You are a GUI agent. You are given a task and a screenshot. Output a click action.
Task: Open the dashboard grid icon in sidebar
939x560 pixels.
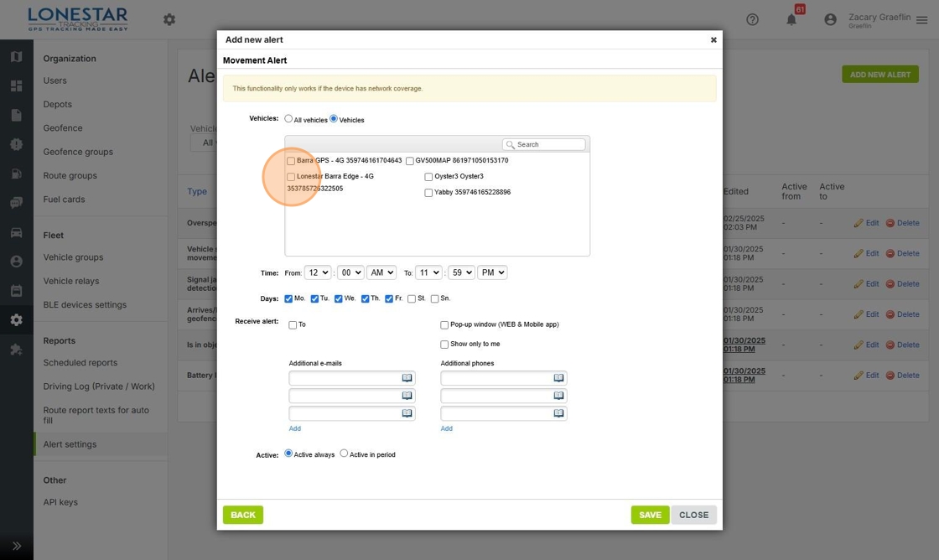coord(16,86)
